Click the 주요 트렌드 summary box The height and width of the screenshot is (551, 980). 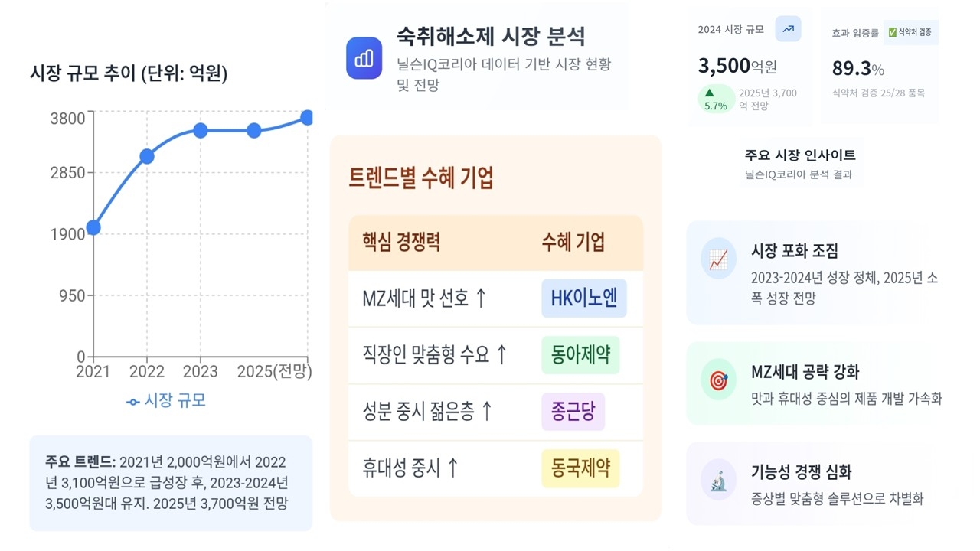point(171,483)
